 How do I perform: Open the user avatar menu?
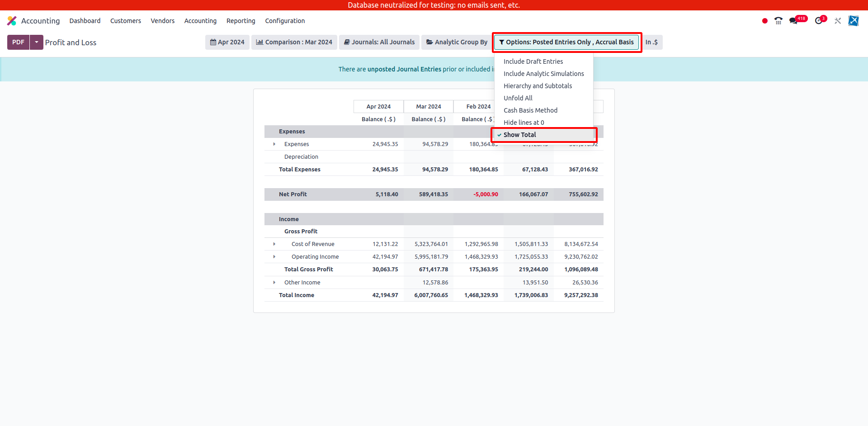(x=853, y=21)
